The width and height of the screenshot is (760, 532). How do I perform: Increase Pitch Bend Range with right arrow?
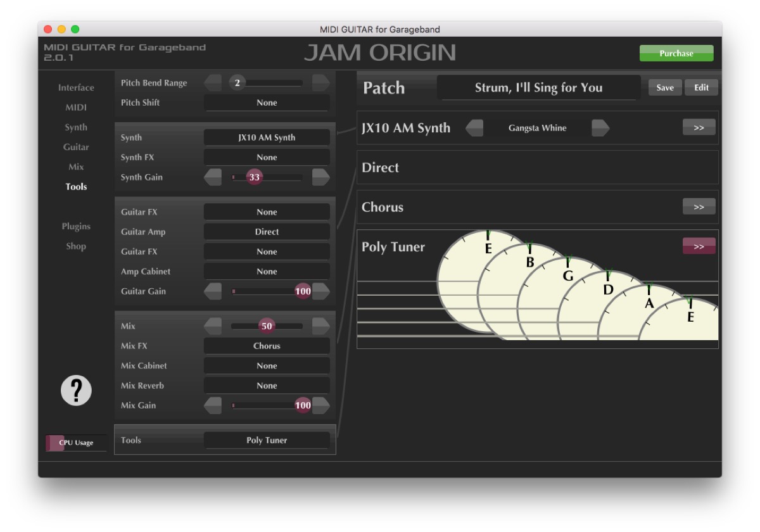click(x=320, y=82)
